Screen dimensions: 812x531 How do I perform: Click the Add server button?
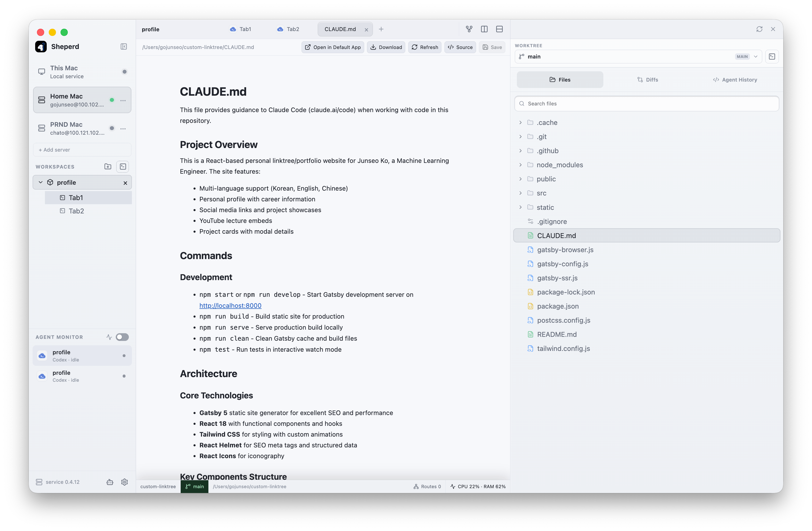[82, 150]
